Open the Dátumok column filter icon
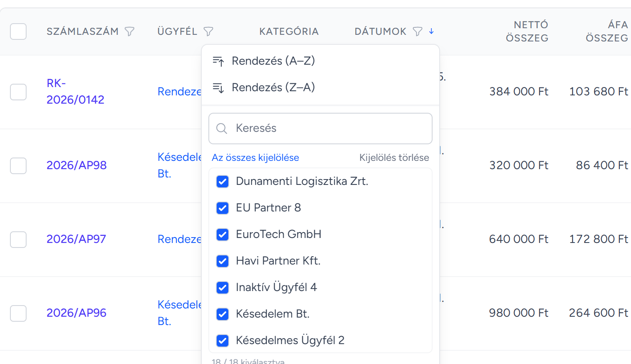Screen dimensions: 631x364 [x=418, y=32]
